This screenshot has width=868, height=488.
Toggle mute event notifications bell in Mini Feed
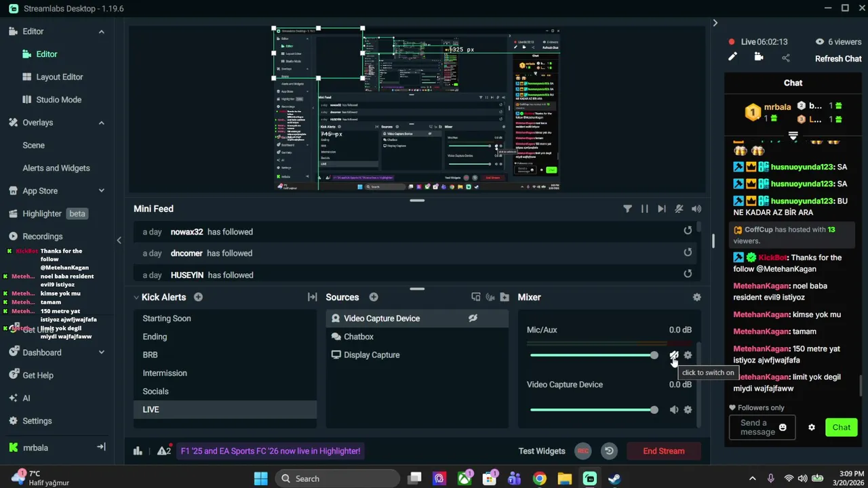click(679, 209)
